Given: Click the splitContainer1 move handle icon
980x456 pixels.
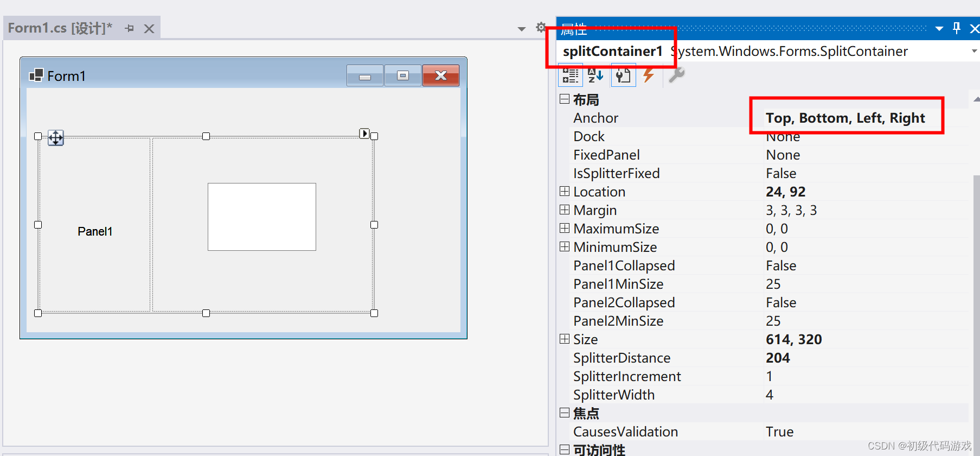Looking at the screenshot, I should click(x=56, y=138).
